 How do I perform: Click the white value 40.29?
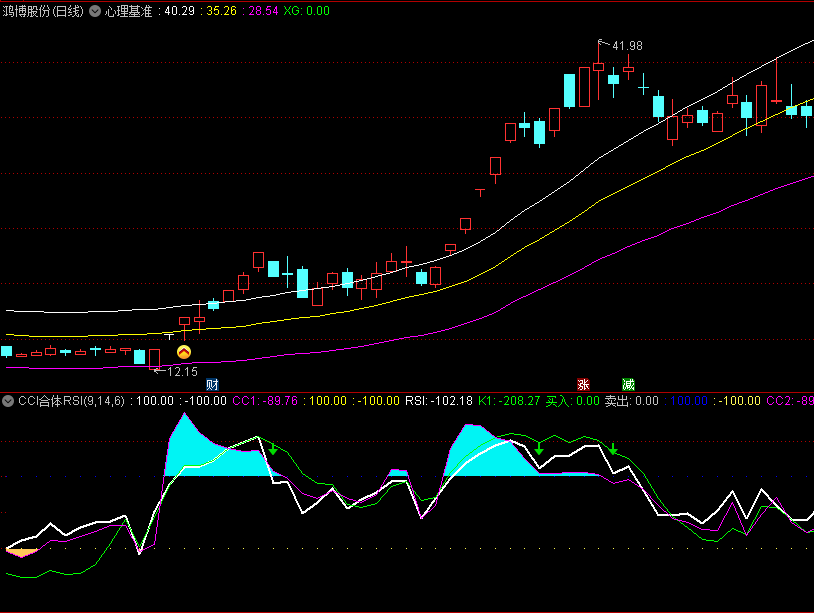pos(180,11)
